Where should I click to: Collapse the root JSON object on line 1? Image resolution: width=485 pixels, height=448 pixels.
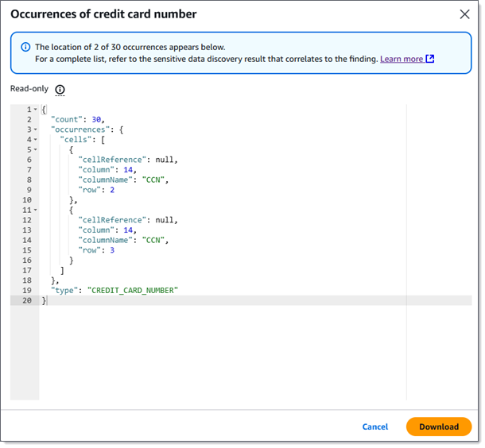tap(35, 110)
